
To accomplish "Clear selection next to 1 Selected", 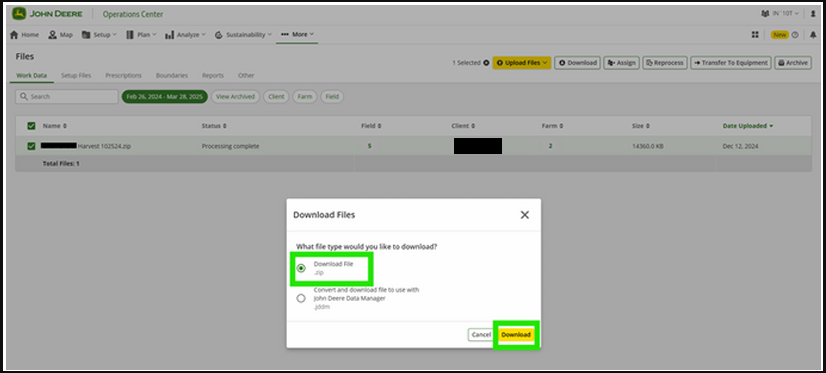I will [x=486, y=63].
